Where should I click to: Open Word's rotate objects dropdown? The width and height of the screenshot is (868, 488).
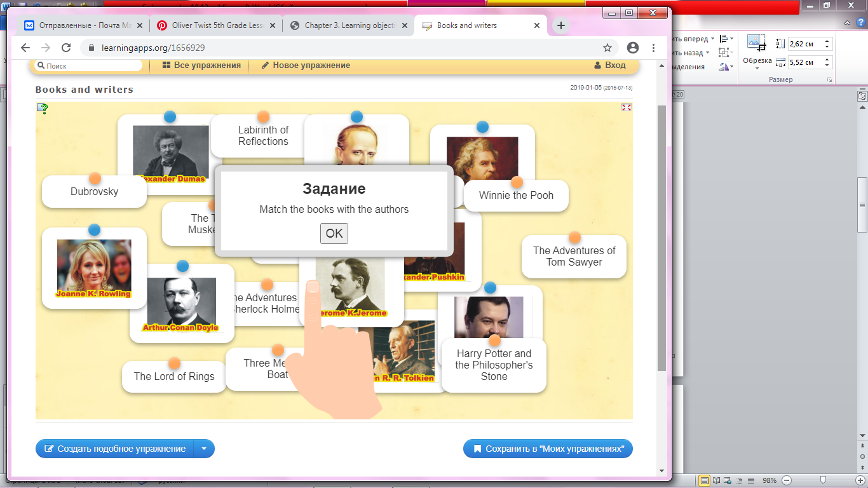725,67
